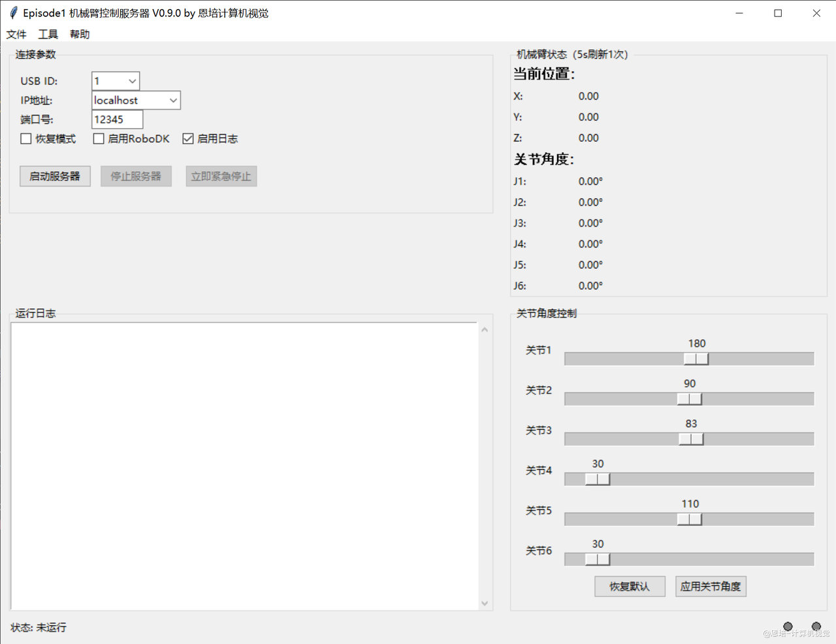Click the log scrollbar up arrow
Viewport: 836px width, 644px height.
click(x=485, y=329)
